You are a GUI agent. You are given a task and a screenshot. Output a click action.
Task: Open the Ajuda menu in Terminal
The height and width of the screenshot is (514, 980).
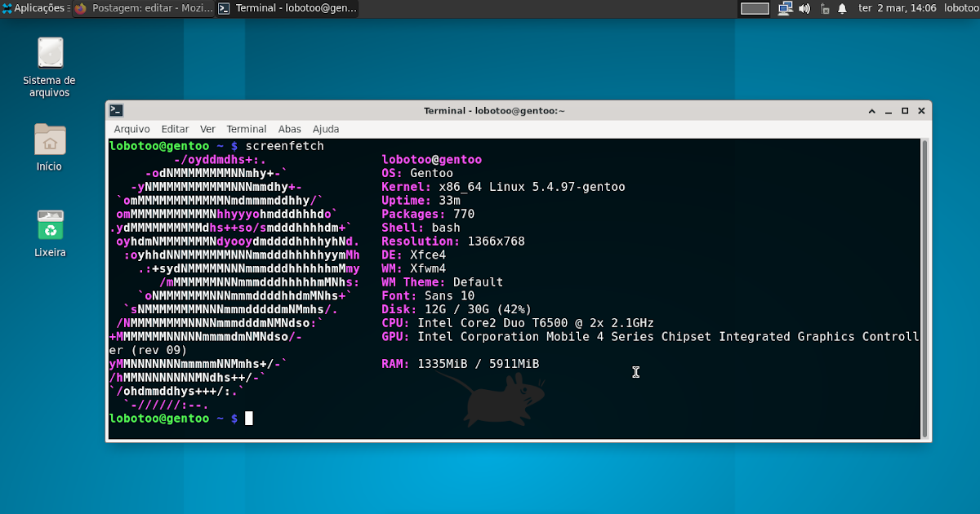tap(326, 129)
